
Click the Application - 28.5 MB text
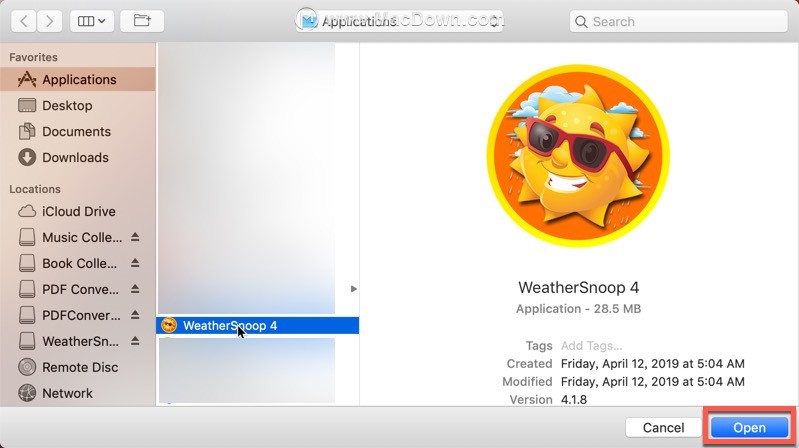(x=578, y=309)
